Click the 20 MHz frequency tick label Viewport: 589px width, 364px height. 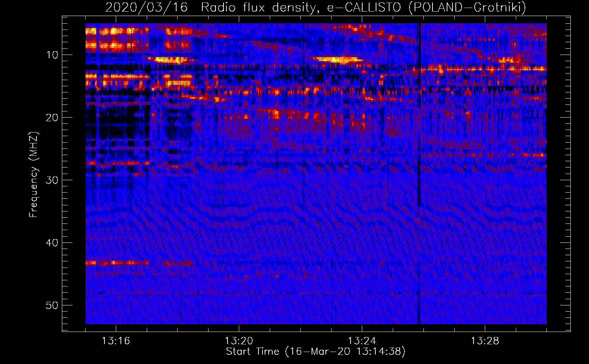tap(52, 118)
